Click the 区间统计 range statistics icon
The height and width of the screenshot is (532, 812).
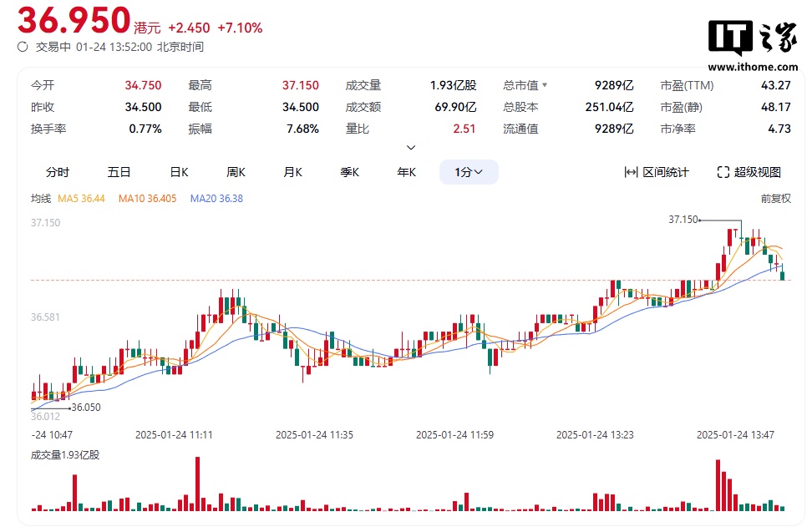632,172
